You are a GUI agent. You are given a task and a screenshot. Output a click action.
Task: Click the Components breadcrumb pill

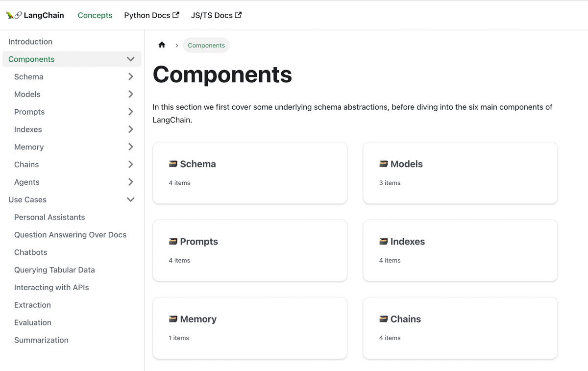pyautogui.click(x=206, y=46)
